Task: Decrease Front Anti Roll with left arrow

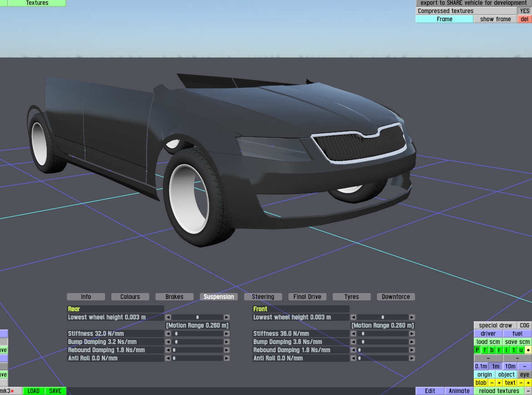Action: point(353,358)
